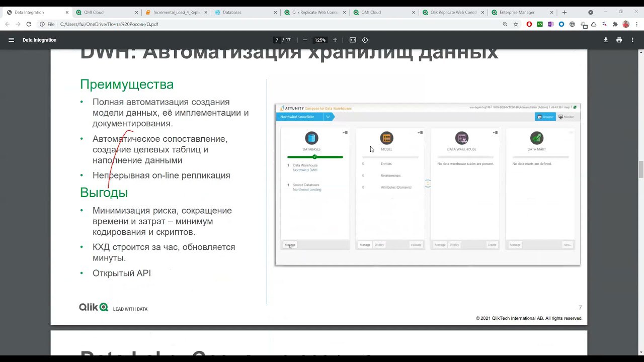
Task: Open the PDF viewer sidebar menu
Action: tap(11, 40)
